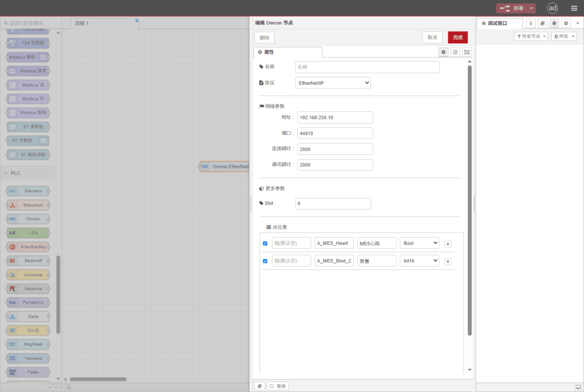Delete the A_MES_Heart row with x button

pyautogui.click(x=448, y=244)
